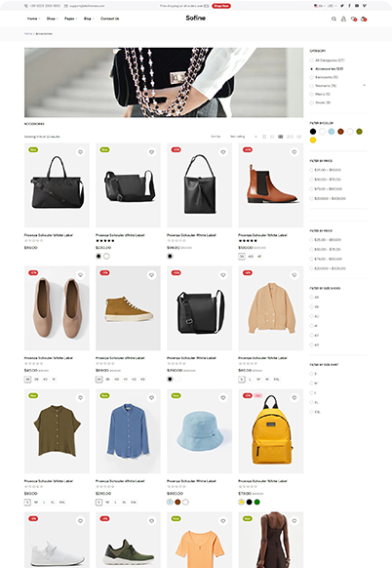Filter by the light blue color swatch
The image size is (392, 568).
point(332,132)
